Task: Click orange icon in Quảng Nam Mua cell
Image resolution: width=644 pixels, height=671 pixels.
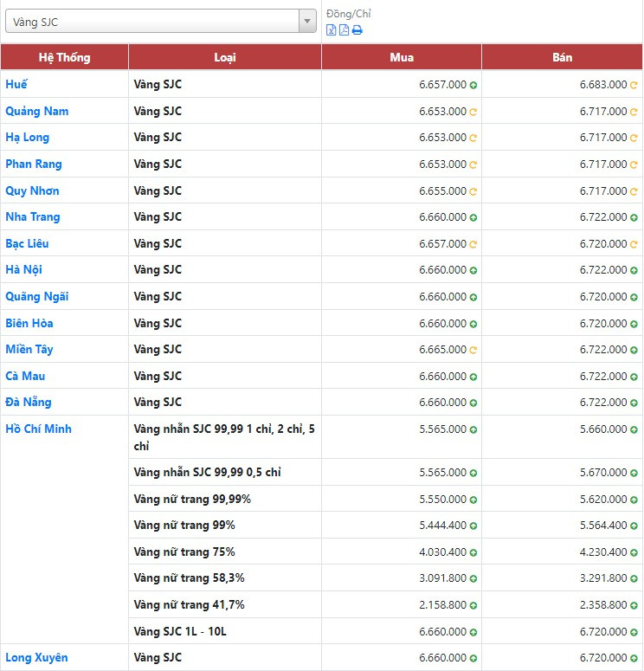Action: 473,112
